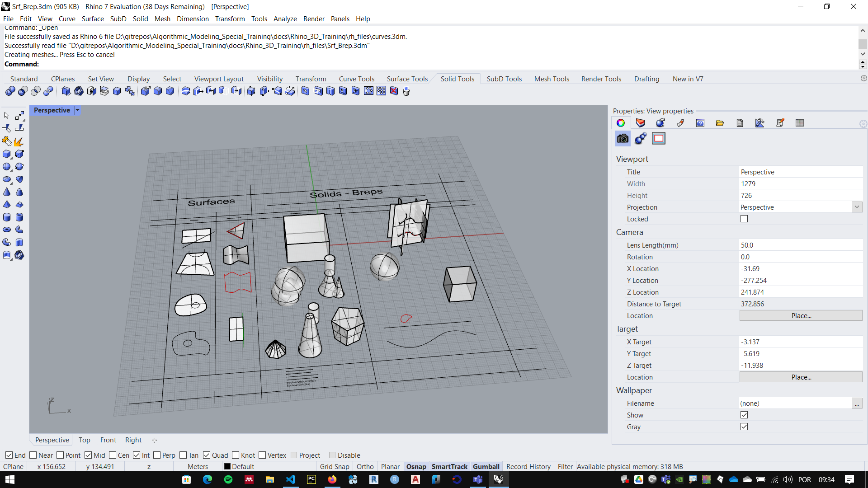
Task: Uncheck the wallpaper Show checkbox
Action: [744, 415]
